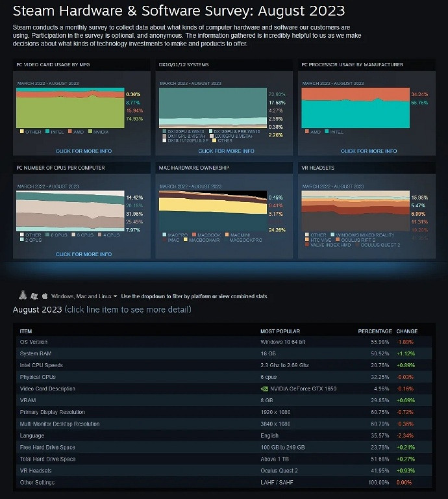
Task: Expand the System RAM line item
Action: click(35, 353)
